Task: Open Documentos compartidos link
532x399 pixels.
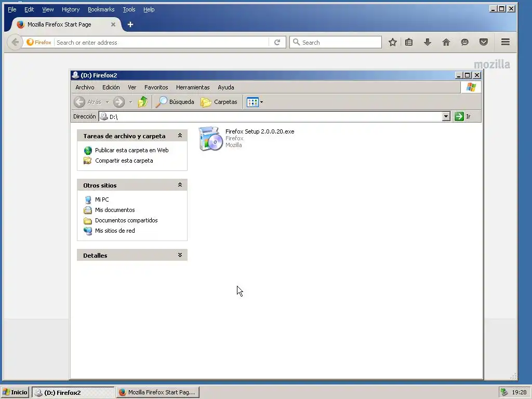Action: (126, 220)
